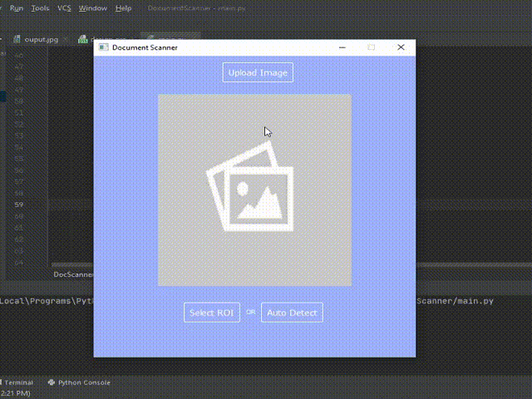Open the Help menu in the IDE

click(123, 8)
